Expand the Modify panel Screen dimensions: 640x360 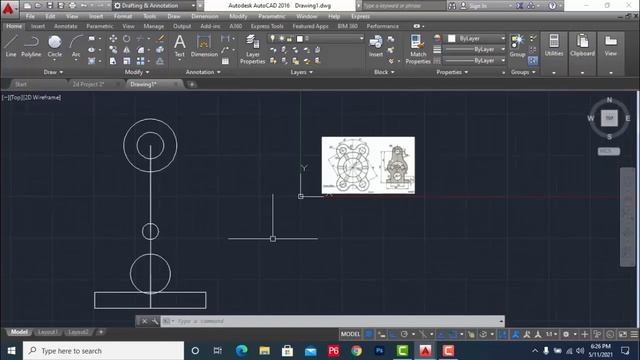(137, 72)
